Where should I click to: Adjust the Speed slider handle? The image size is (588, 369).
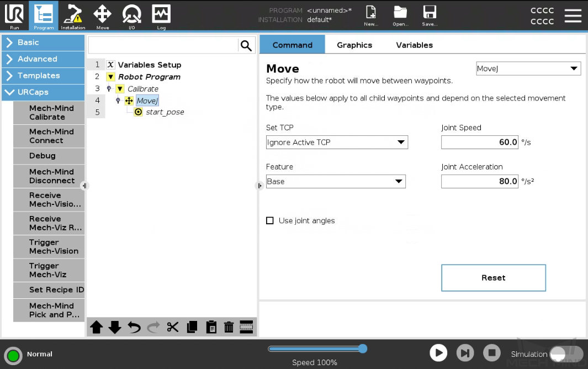362,349
